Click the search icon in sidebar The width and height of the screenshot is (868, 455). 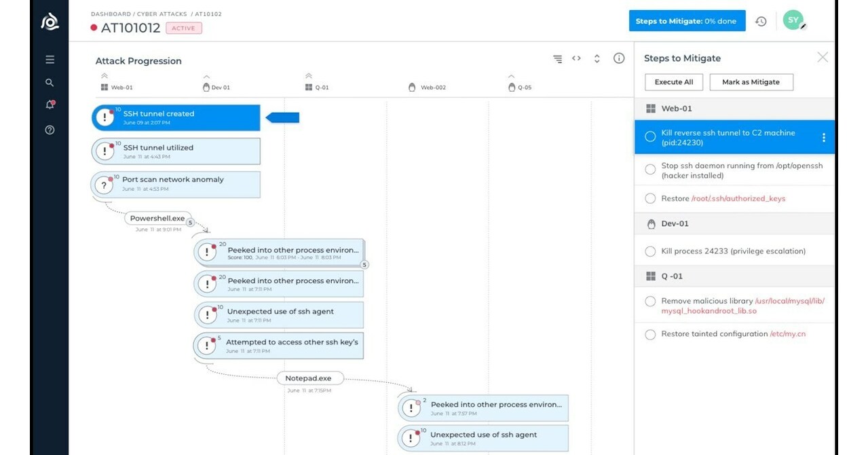(50, 83)
